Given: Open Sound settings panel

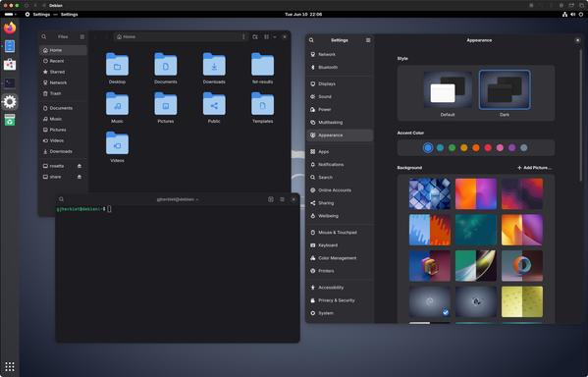Looking at the screenshot, I should pos(340,97).
